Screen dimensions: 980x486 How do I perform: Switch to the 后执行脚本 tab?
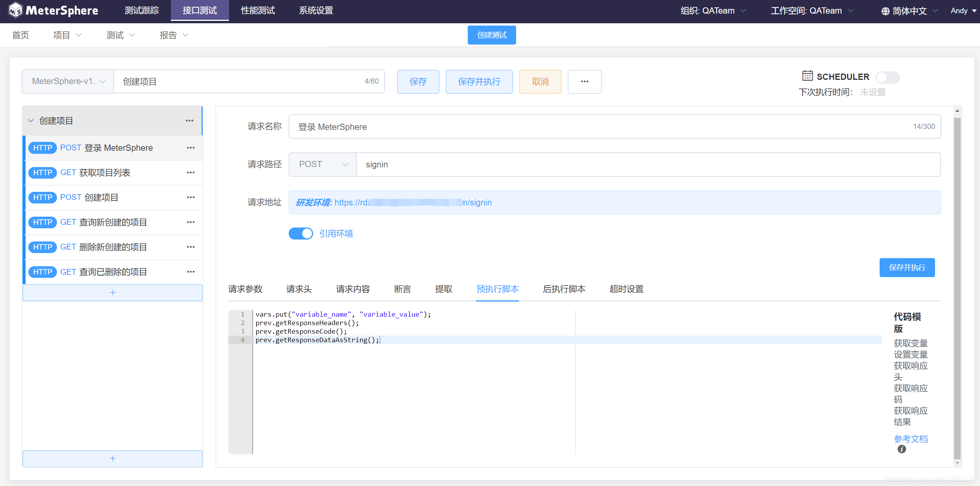click(x=564, y=289)
